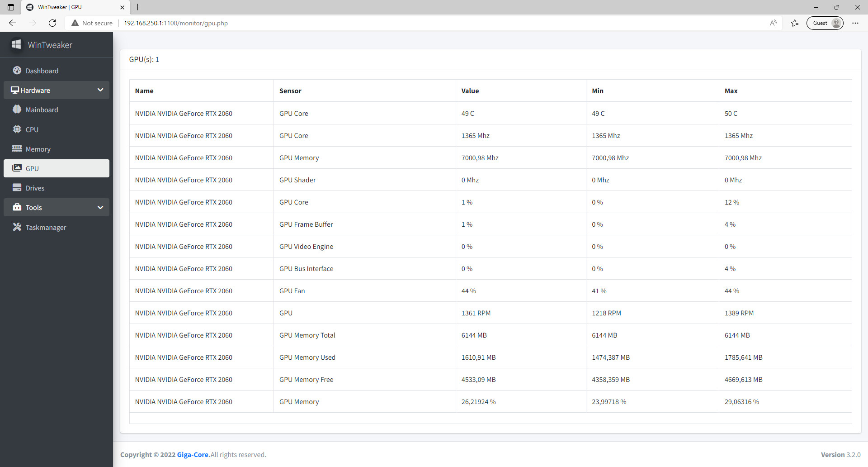Click the Guest profile button
868x467 pixels.
[x=825, y=23]
